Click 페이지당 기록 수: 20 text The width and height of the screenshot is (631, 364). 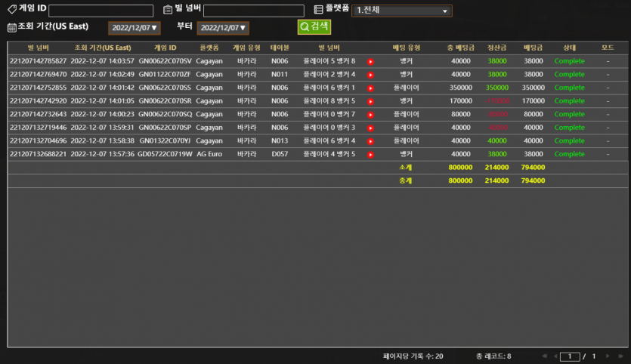[x=413, y=356]
